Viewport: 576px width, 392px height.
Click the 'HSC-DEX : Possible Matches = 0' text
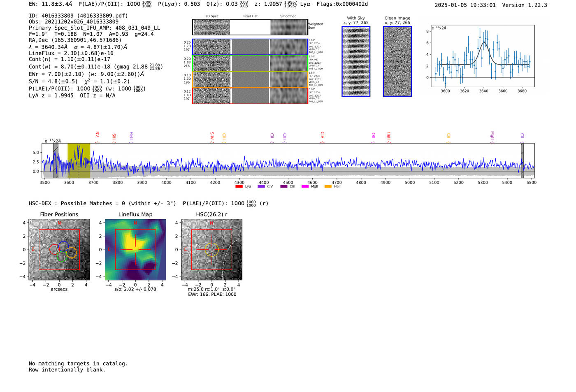77,204
